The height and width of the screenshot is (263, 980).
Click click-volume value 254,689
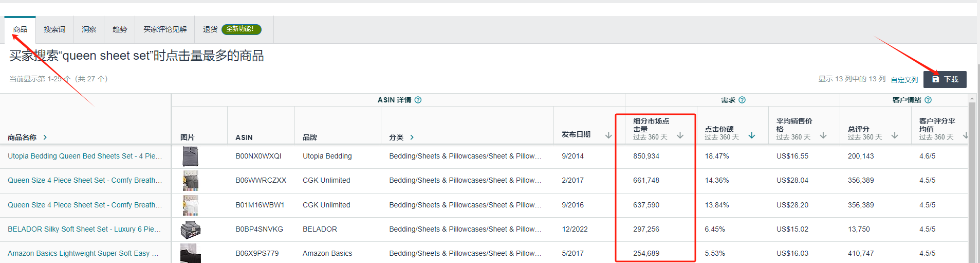pyautogui.click(x=646, y=253)
